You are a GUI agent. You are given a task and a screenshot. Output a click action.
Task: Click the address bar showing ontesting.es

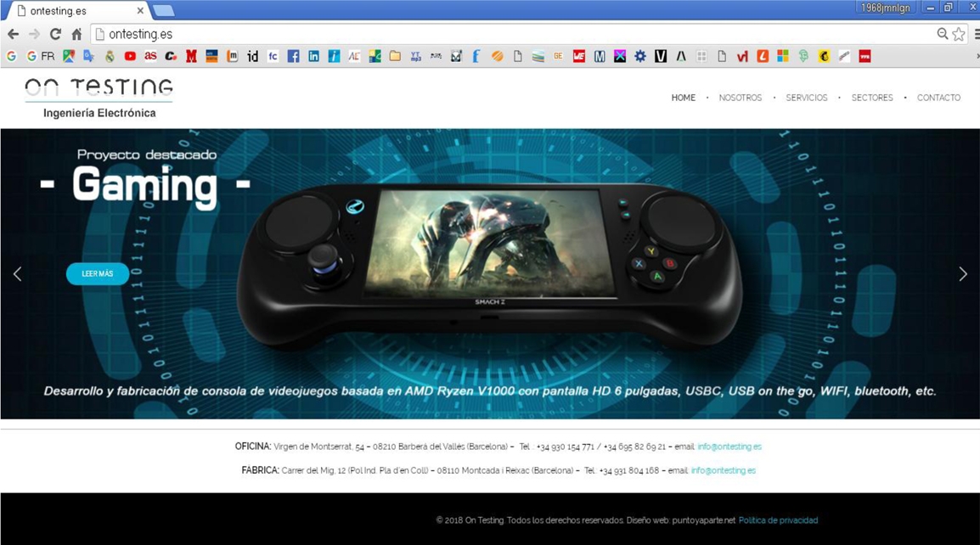coord(510,34)
